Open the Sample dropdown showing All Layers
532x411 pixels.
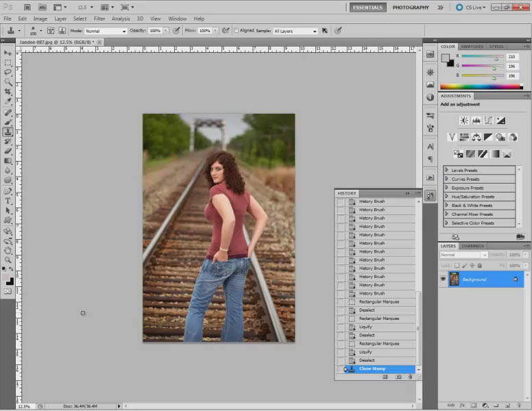pyautogui.click(x=295, y=31)
